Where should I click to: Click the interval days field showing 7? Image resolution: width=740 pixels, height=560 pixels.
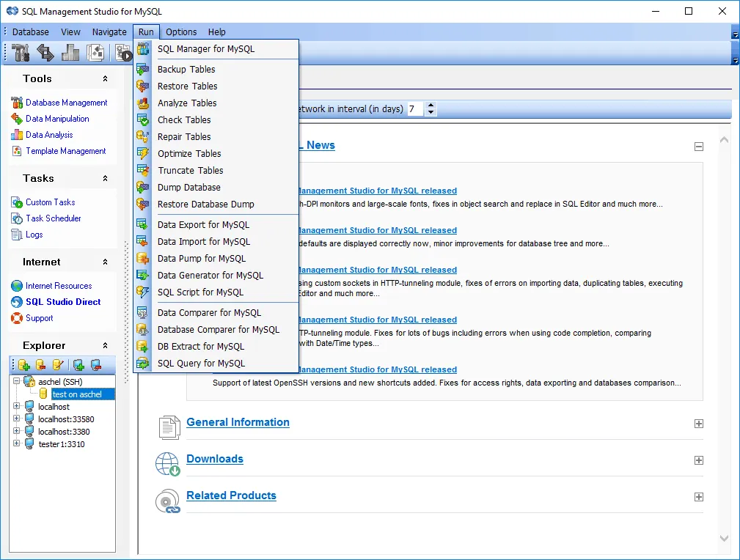417,109
